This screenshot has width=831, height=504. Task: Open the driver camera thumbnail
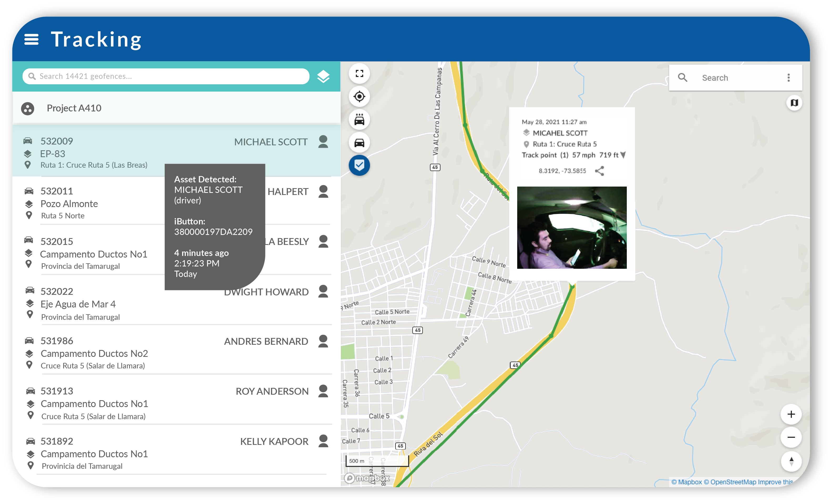572,228
